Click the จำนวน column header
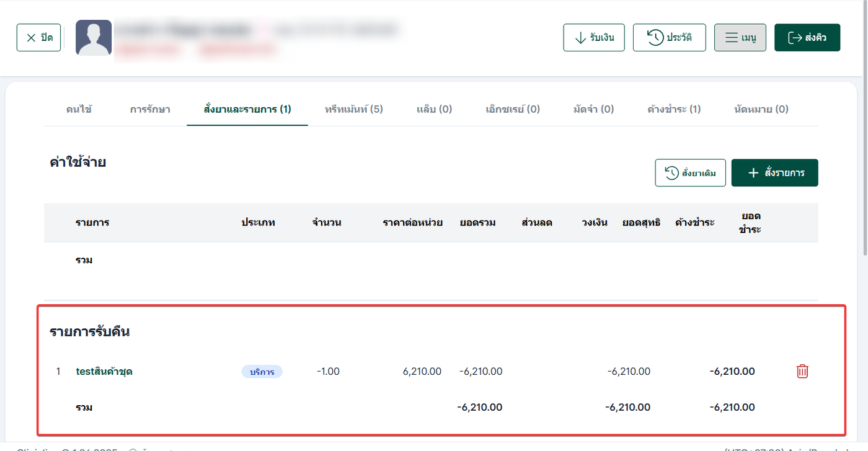868x451 pixels. (327, 222)
